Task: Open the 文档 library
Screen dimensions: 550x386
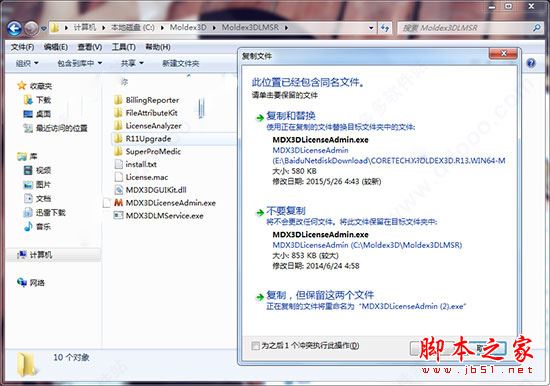Action: click(x=37, y=198)
